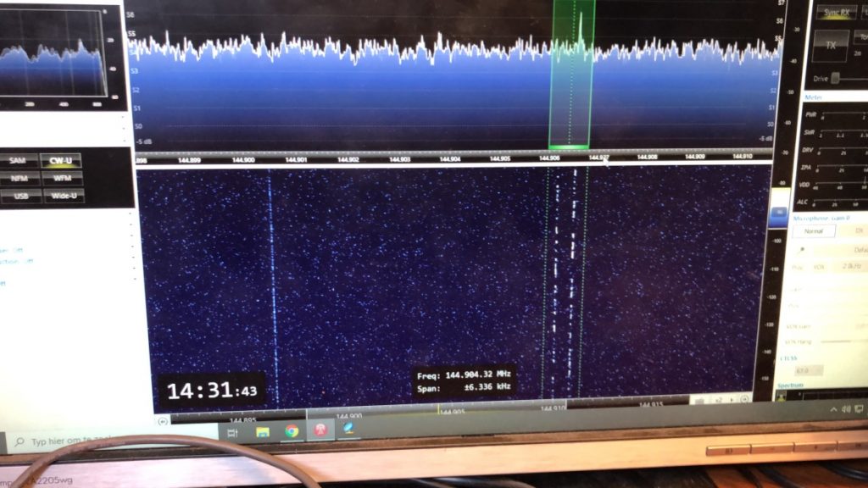Switch to WFM mode

(x=62, y=178)
